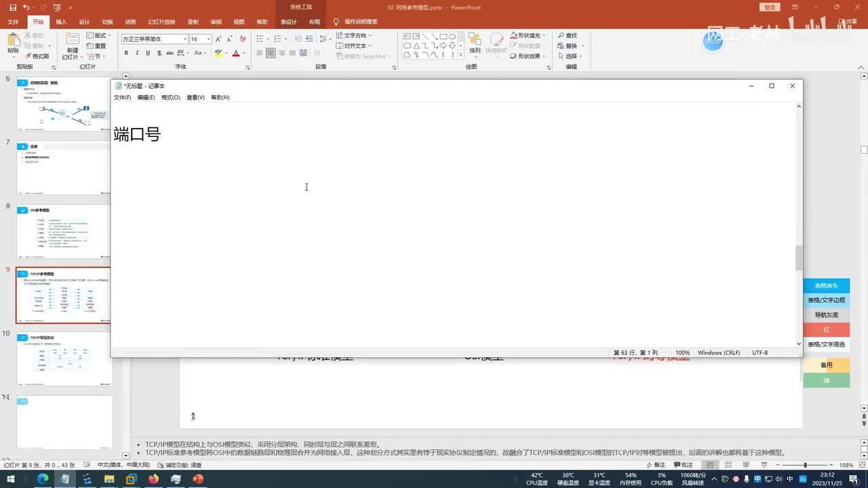
Task: Apply the red font color
Action: [x=235, y=53]
